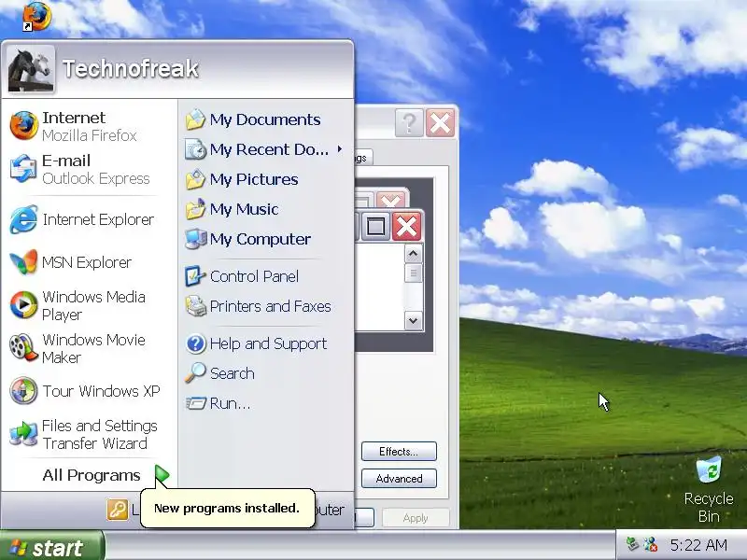Click the scrollbar thumb in preview window
This screenshot has width=747, height=560.
tap(413, 273)
